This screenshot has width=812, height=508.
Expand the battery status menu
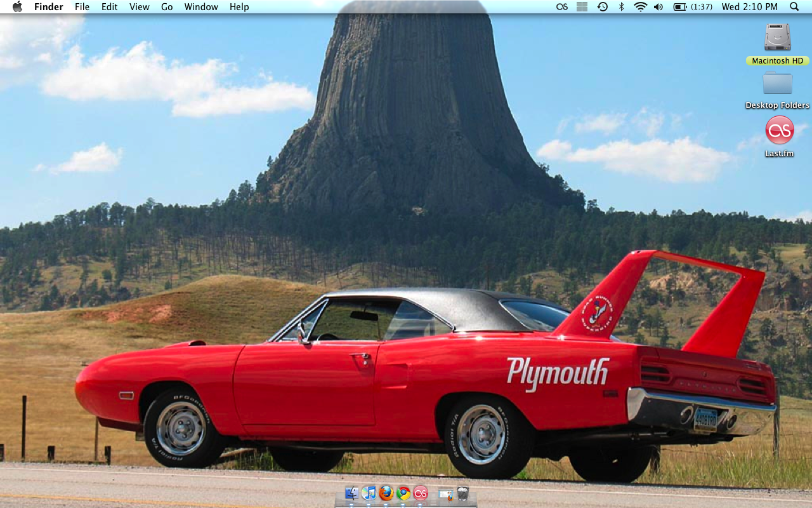tap(680, 7)
